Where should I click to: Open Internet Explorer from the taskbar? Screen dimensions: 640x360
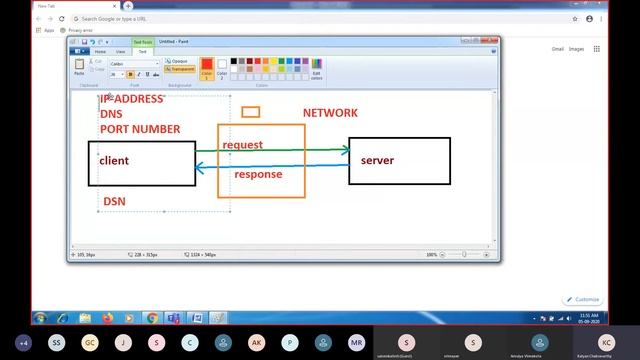tap(62, 318)
